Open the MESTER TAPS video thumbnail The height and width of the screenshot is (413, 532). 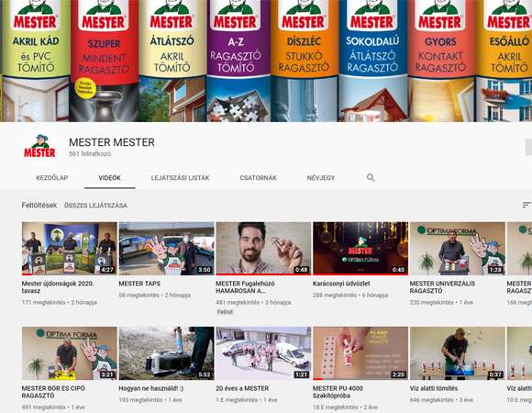pyautogui.click(x=167, y=249)
